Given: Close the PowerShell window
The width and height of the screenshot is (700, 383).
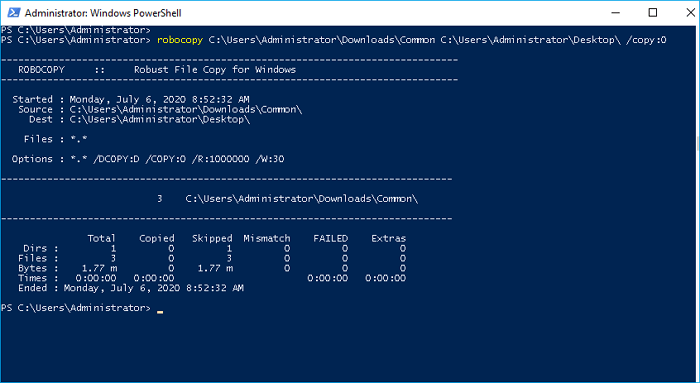Looking at the screenshot, I should tap(690, 12).
